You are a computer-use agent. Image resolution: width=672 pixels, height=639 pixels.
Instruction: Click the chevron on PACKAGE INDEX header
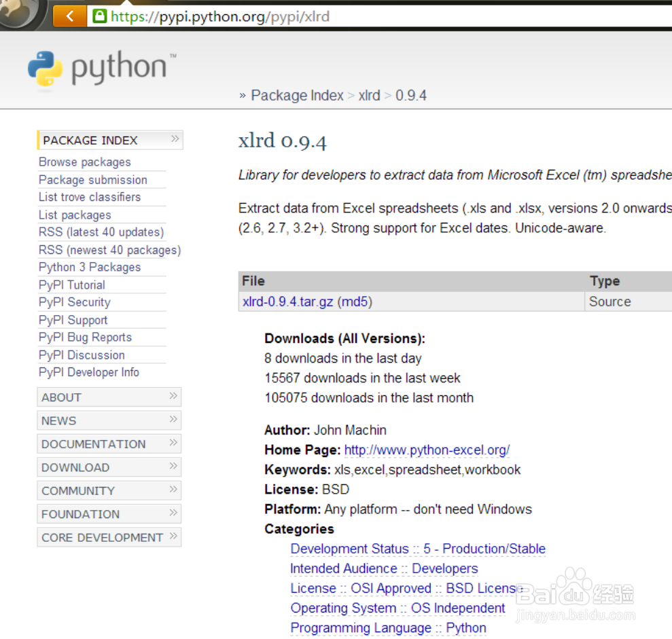pyautogui.click(x=175, y=140)
